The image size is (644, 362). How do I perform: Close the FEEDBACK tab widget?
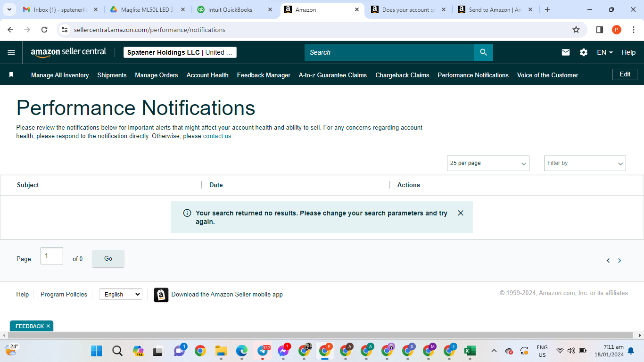[x=48, y=326]
